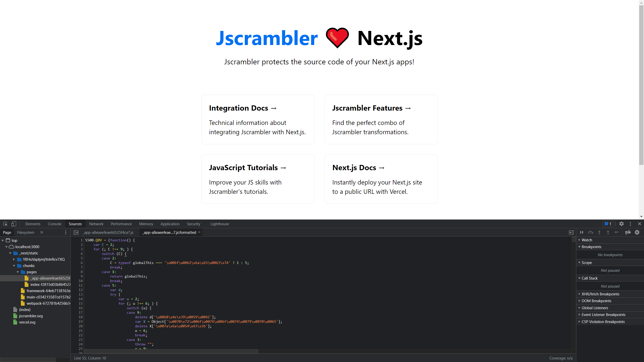Click the blue Jscrambler title link
This screenshot has height=362, width=644.
pyautogui.click(x=267, y=38)
